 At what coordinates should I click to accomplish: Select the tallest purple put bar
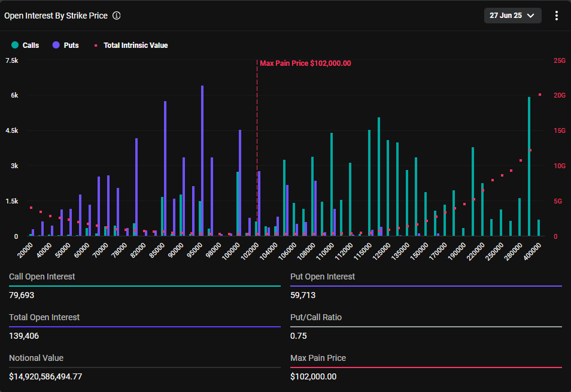click(x=202, y=160)
